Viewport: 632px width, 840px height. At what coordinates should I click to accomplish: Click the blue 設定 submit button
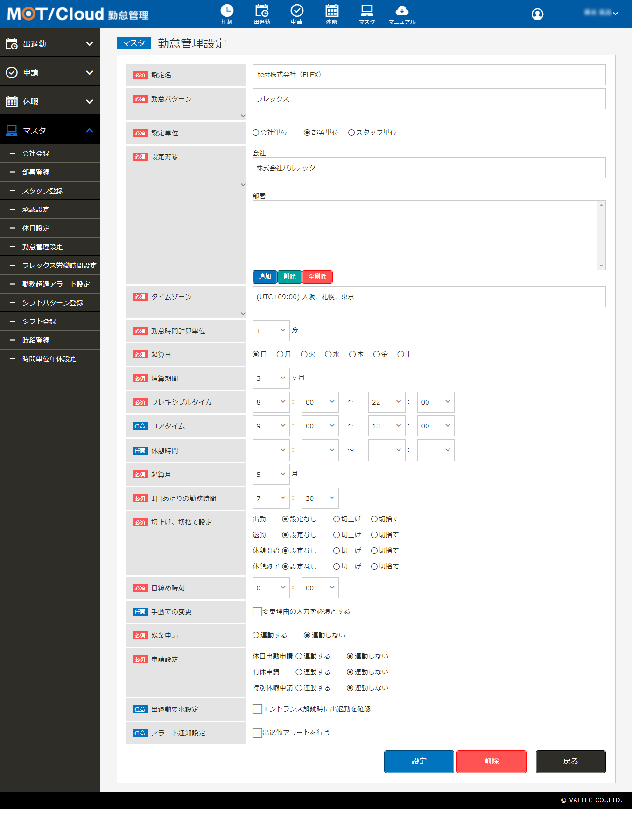(x=419, y=762)
